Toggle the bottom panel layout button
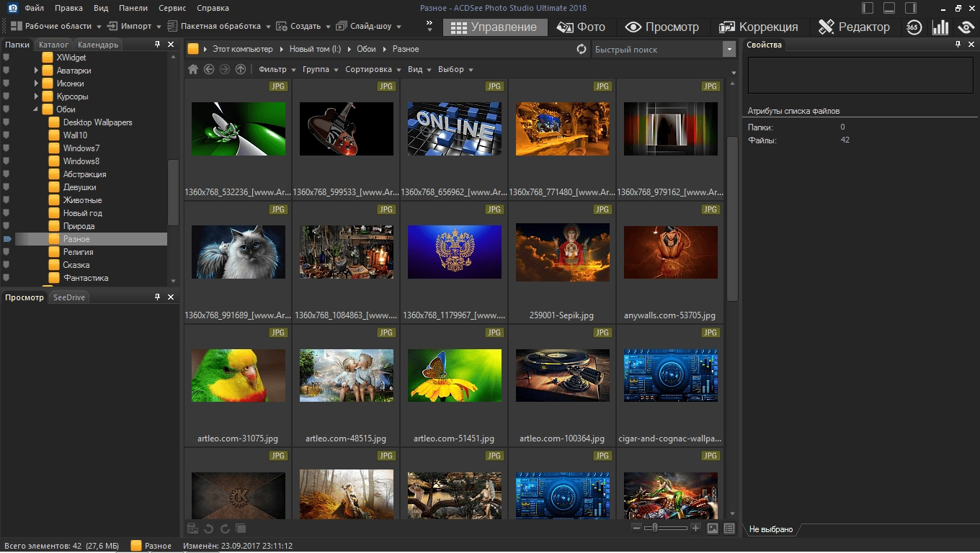 889,8
